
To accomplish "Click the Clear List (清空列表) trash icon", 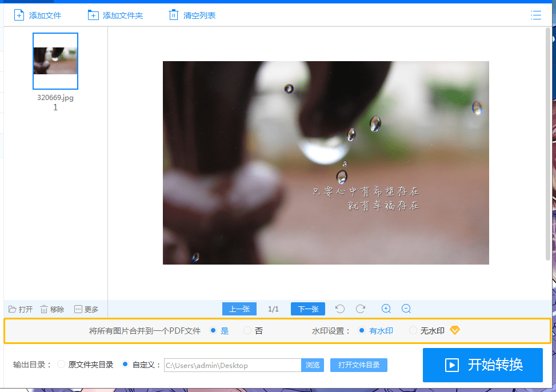I will [x=173, y=15].
